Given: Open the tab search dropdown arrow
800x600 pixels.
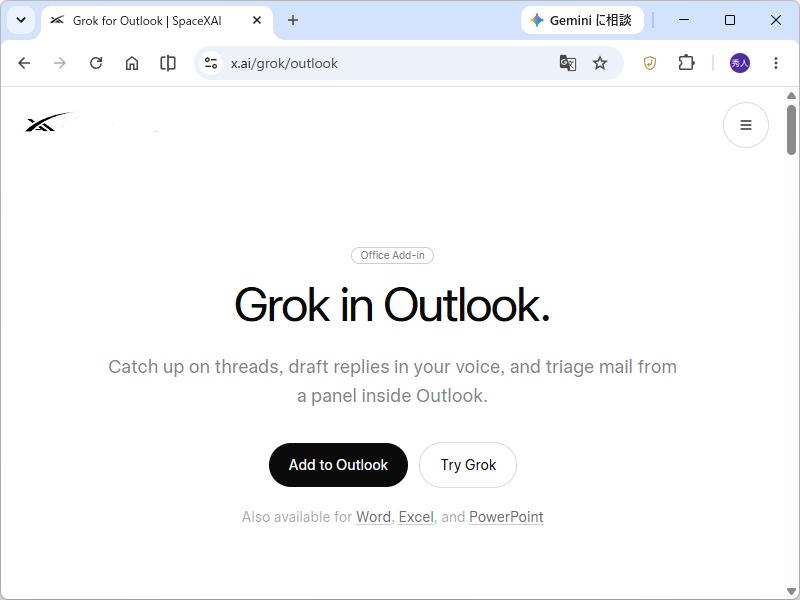Looking at the screenshot, I should [x=21, y=20].
